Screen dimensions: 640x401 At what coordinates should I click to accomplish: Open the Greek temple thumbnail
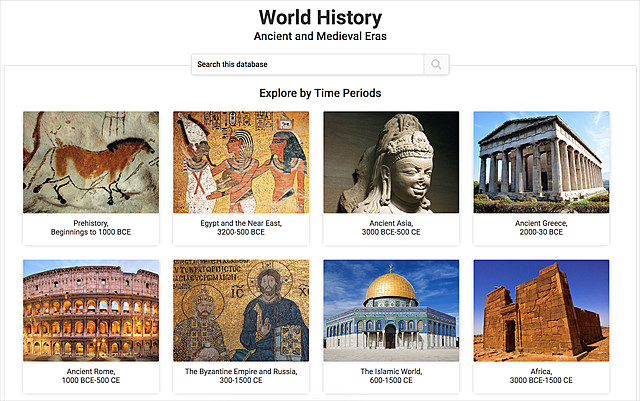541,162
